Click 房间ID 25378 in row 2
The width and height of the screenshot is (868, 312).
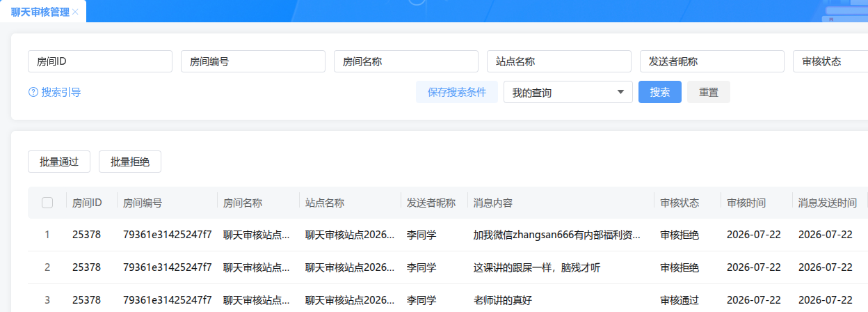point(86,267)
